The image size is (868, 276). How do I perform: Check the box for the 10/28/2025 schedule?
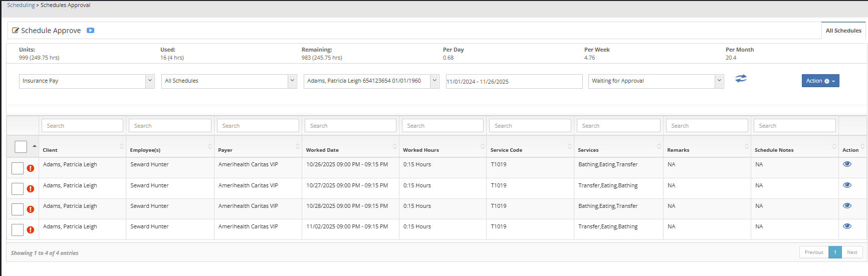coord(18,209)
